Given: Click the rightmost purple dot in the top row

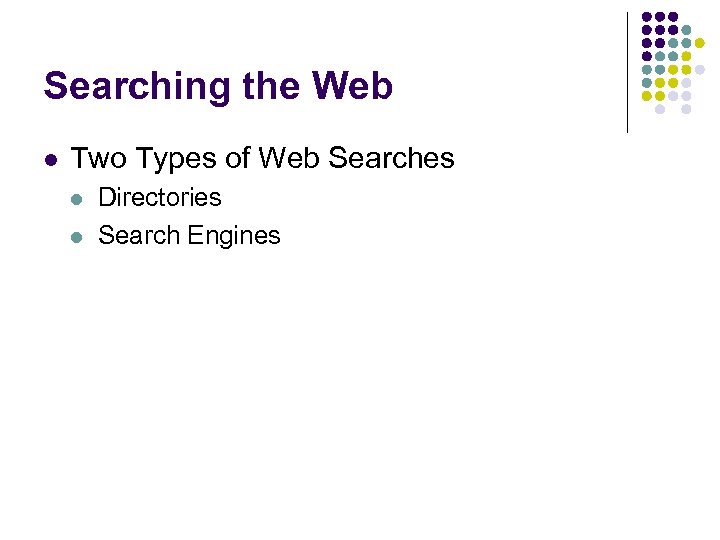Looking at the screenshot, I should pyautogui.click(x=673, y=17).
